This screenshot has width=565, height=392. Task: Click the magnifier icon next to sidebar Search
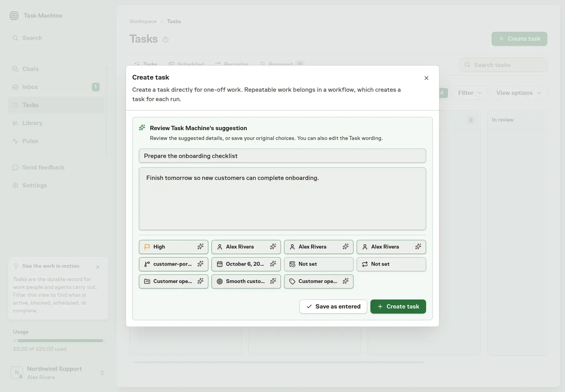pos(15,38)
